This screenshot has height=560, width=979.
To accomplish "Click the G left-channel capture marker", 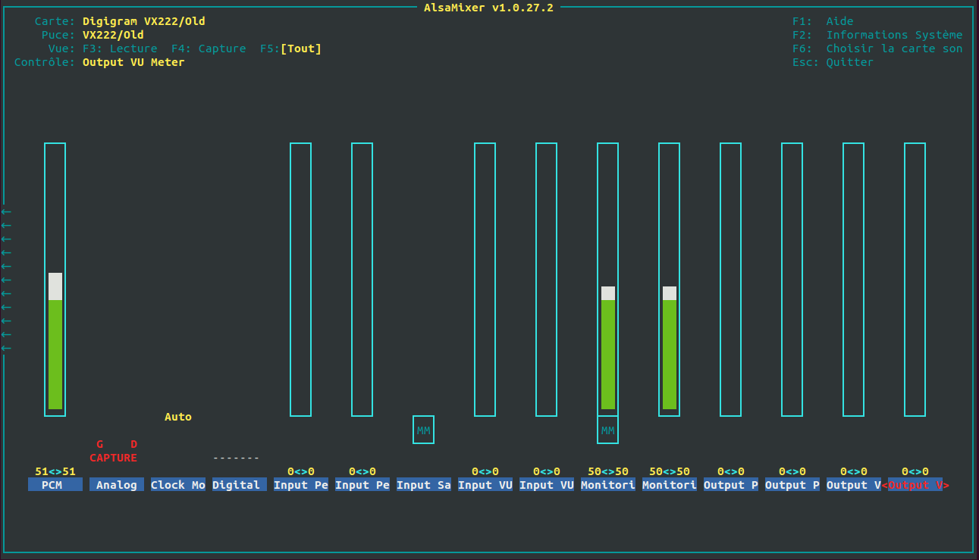I will (99, 444).
